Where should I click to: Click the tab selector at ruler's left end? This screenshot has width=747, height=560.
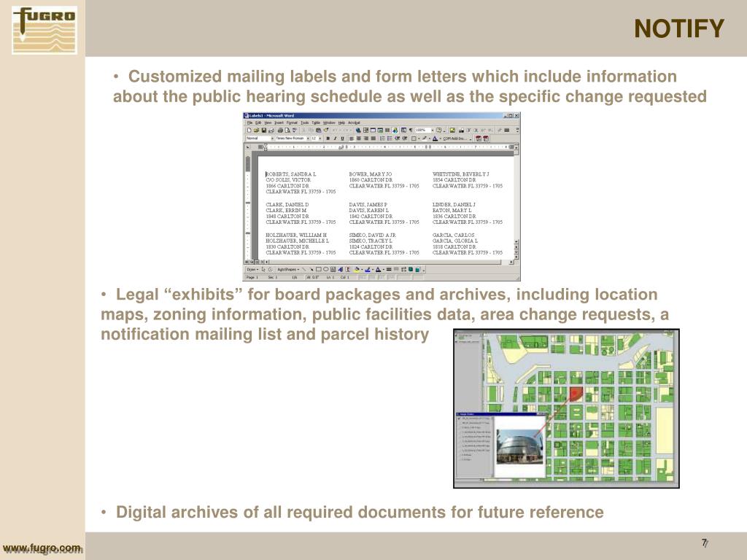[x=247, y=147]
